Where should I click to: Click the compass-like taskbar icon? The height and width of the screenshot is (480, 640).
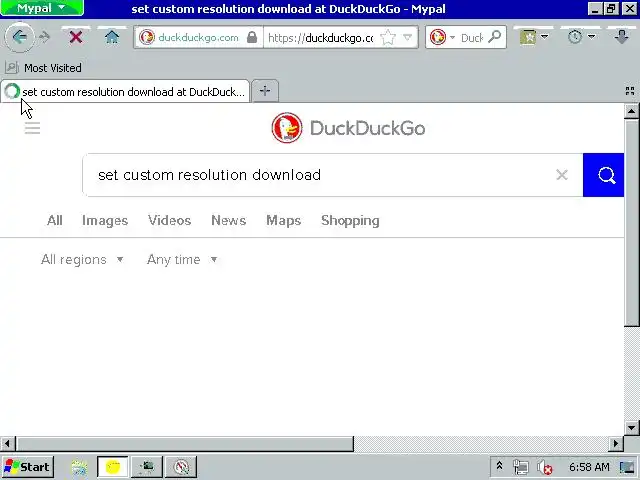(181, 467)
